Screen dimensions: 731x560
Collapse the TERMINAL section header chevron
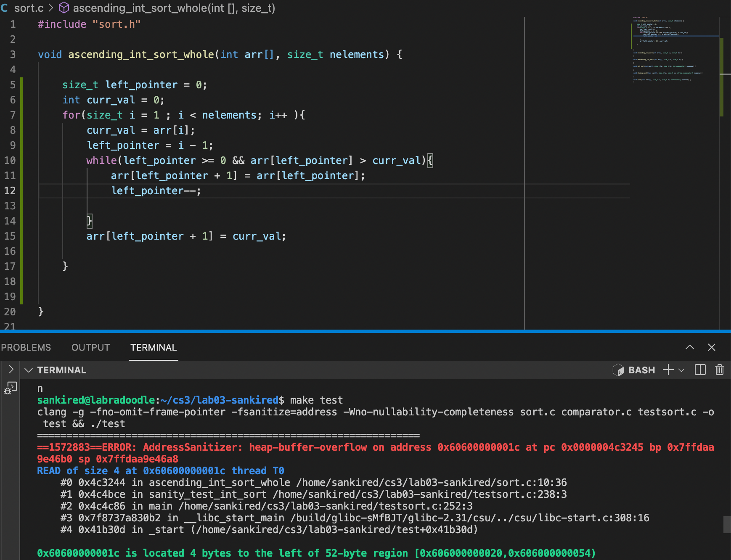(29, 370)
